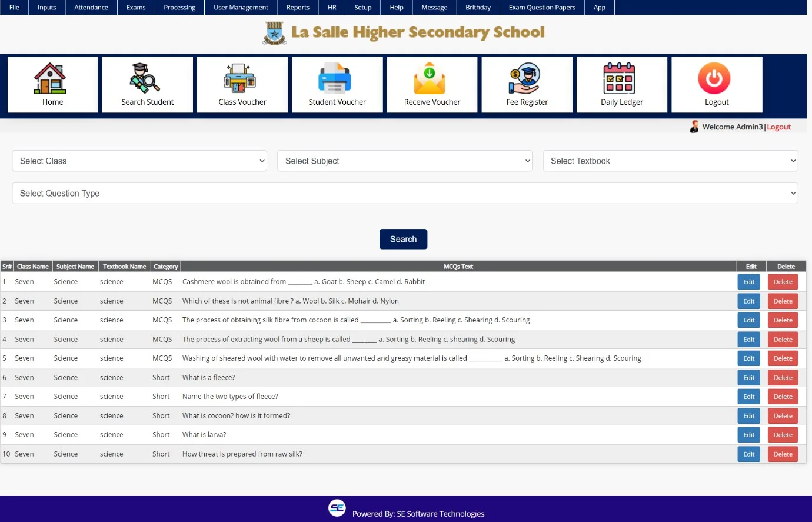Expand the Select Textbook dropdown
The width and height of the screenshot is (812, 522).
[x=670, y=161]
